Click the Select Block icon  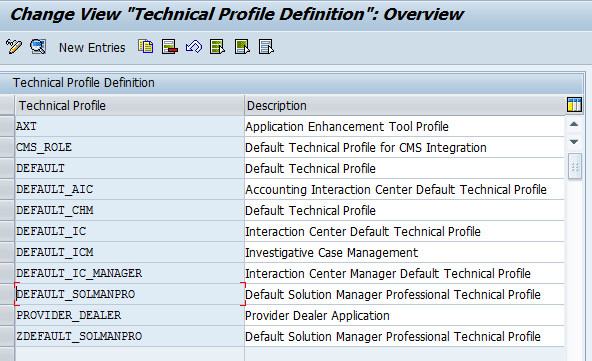click(242, 47)
